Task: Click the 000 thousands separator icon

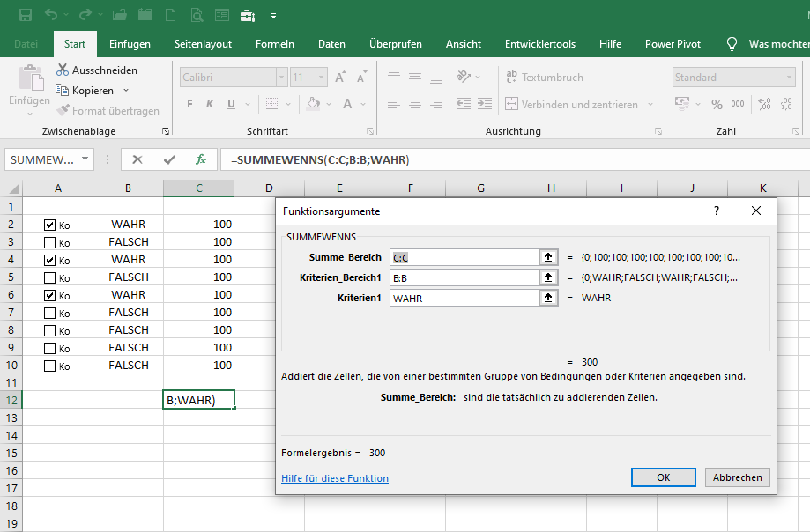Action: [x=737, y=103]
